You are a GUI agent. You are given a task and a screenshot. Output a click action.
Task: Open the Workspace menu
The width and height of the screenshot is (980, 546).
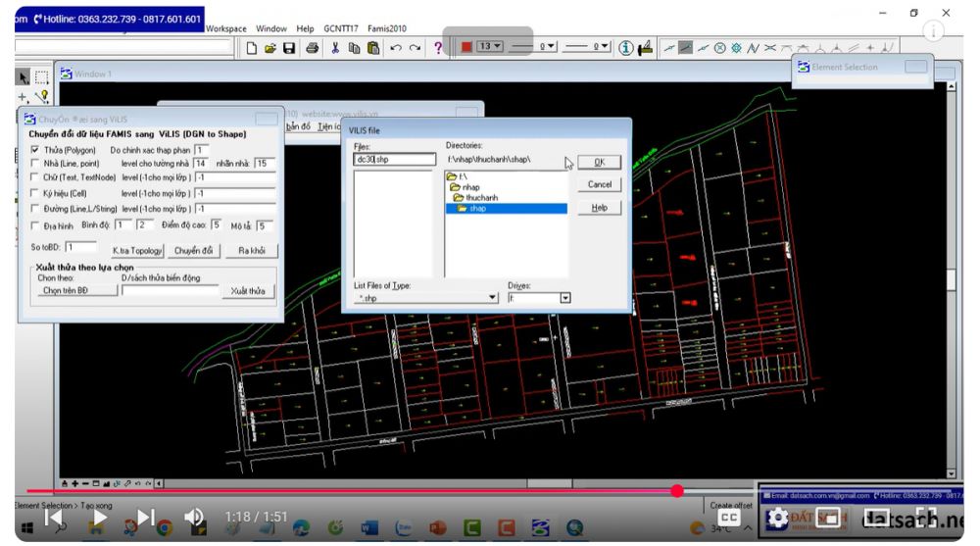[226, 28]
